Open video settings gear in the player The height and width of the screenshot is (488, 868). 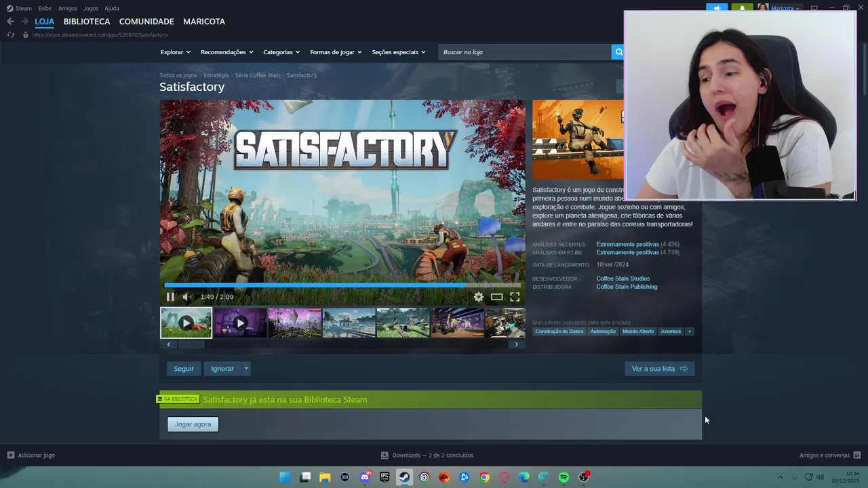(479, 297)
